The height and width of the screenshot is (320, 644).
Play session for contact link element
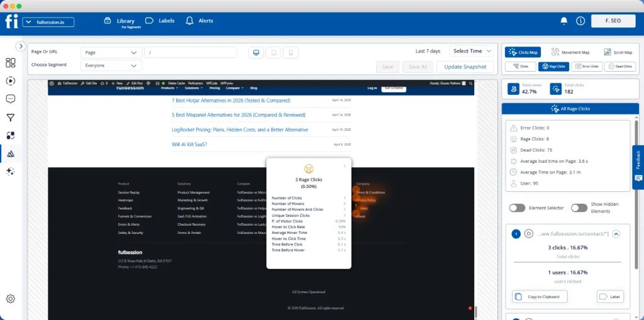click(x=529, y=234)
